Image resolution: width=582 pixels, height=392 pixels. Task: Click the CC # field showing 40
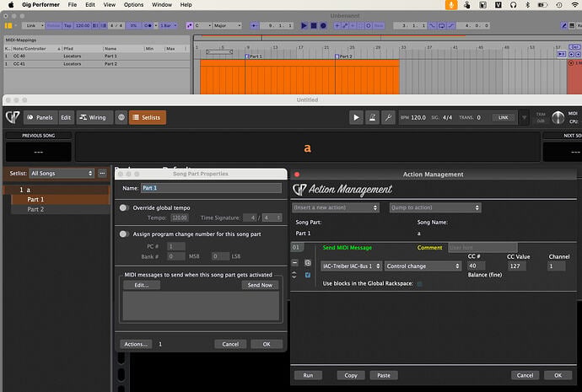click(x=477, y=266)
